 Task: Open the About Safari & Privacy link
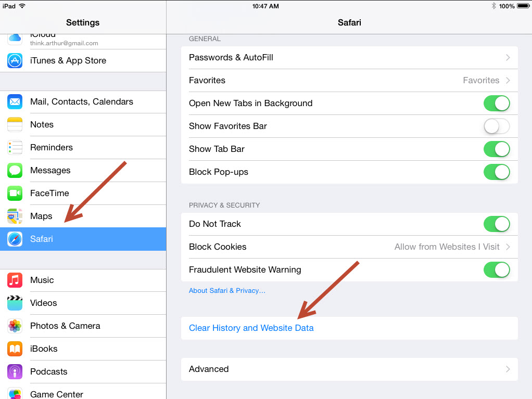tap(227, 290)
